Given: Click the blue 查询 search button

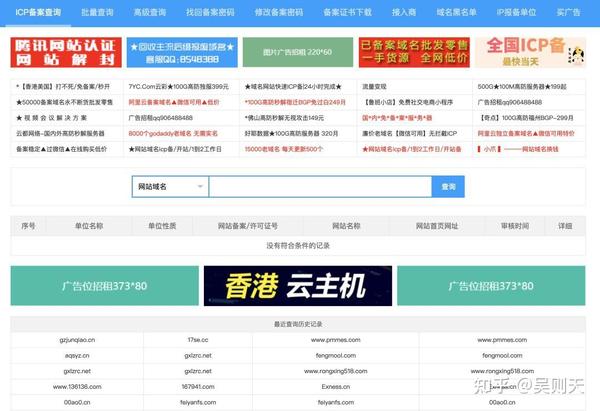Looking at the screenshot, I should click(448, 187).
